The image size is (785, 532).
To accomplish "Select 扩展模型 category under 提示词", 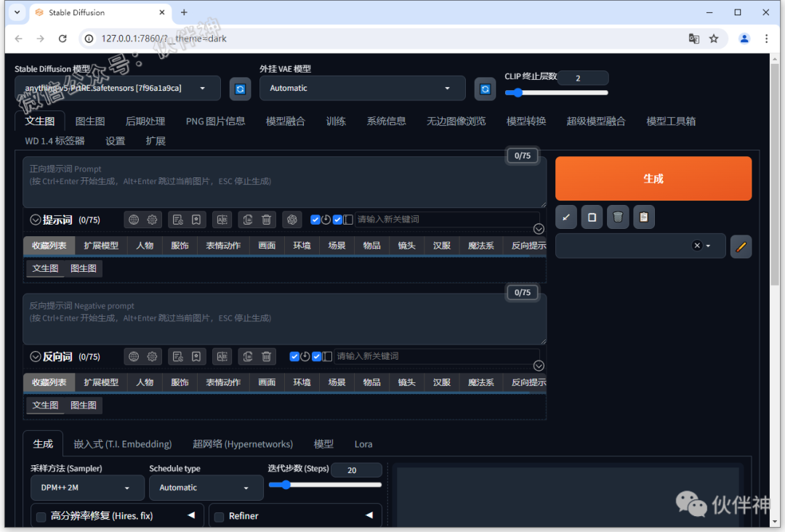I will (100, 246).
